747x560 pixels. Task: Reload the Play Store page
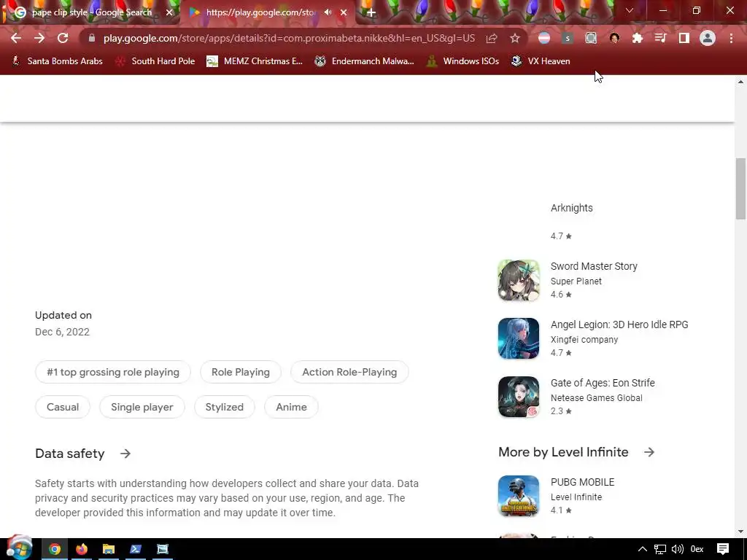tap(63, 38)
